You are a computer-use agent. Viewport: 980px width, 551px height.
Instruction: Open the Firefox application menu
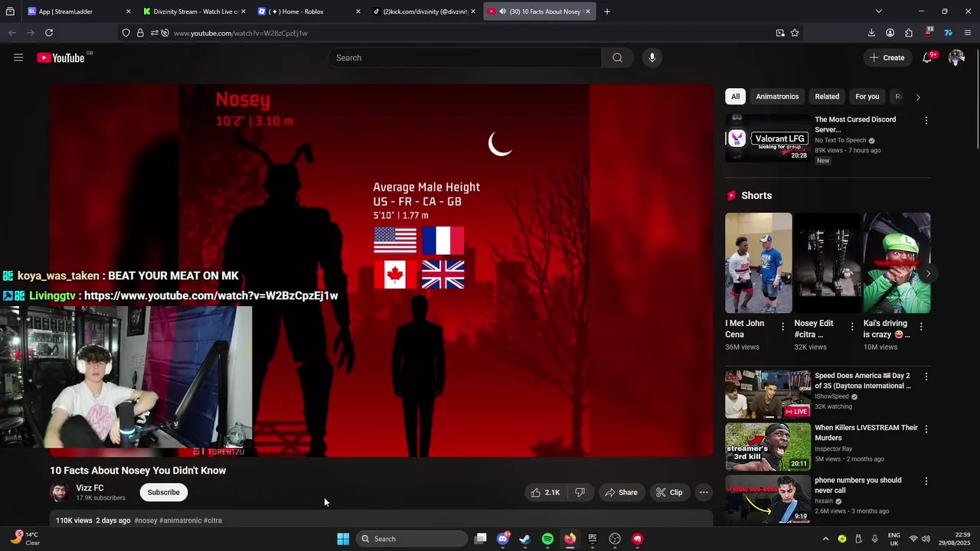coord(968,33)
